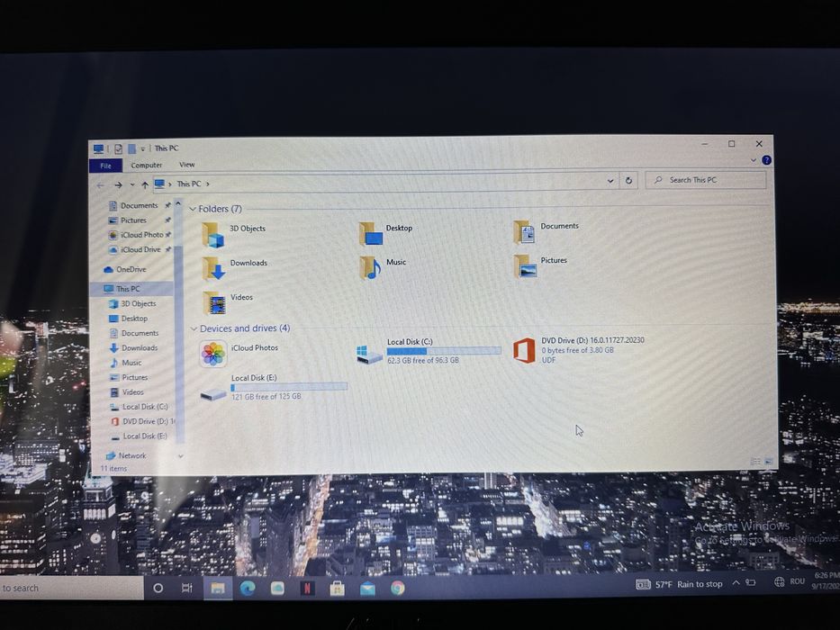The image size is (840, 630).
Task: Click Local Disk (C:) storage usage bar
Action: tap(444, 351)
